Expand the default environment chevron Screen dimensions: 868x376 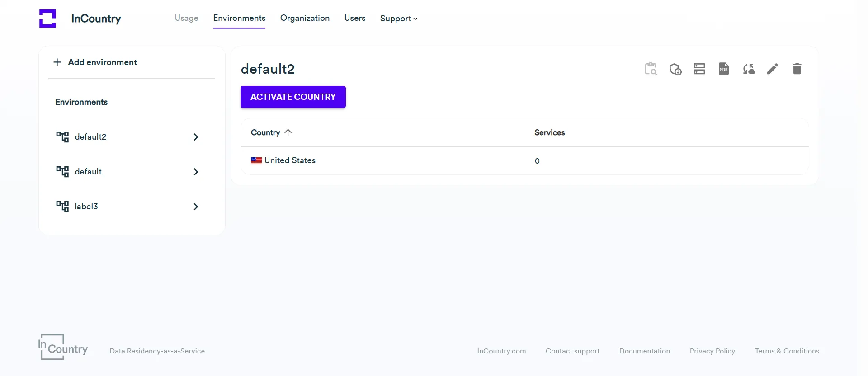coord(196,172)
